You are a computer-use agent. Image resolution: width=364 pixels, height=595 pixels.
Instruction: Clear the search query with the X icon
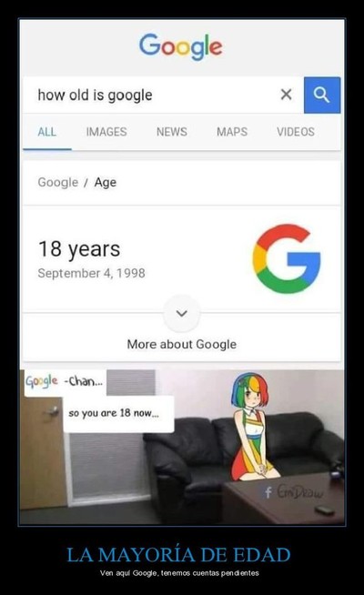[286, 95]
